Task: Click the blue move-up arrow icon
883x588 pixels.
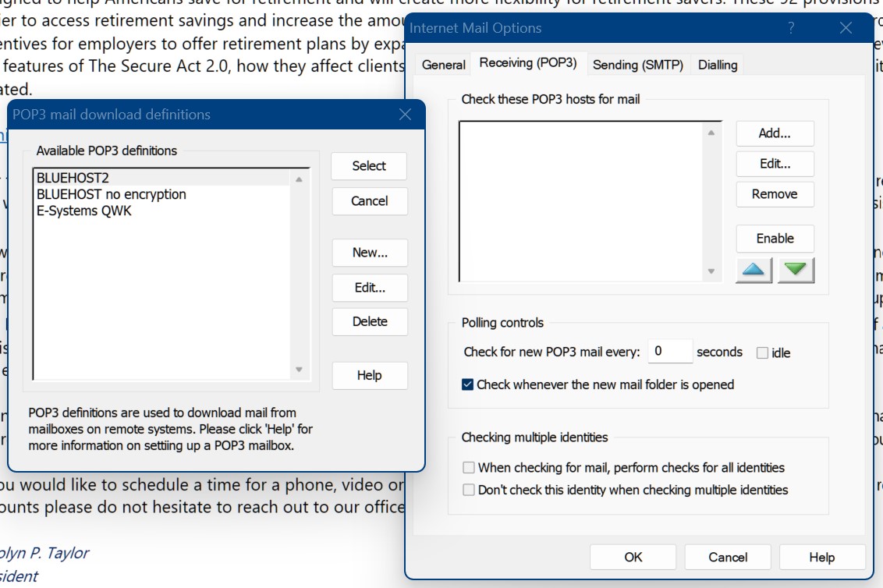Action: click(754, 271)
